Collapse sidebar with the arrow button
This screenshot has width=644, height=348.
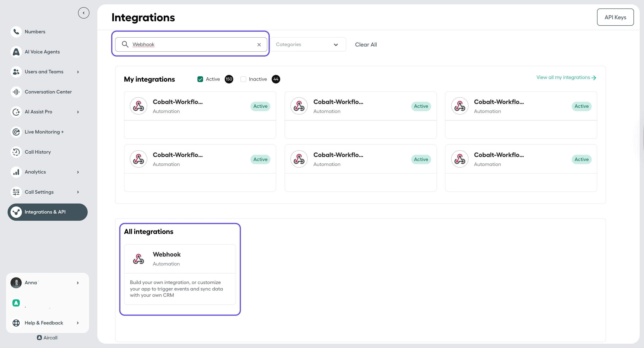(x=83, y=13)
